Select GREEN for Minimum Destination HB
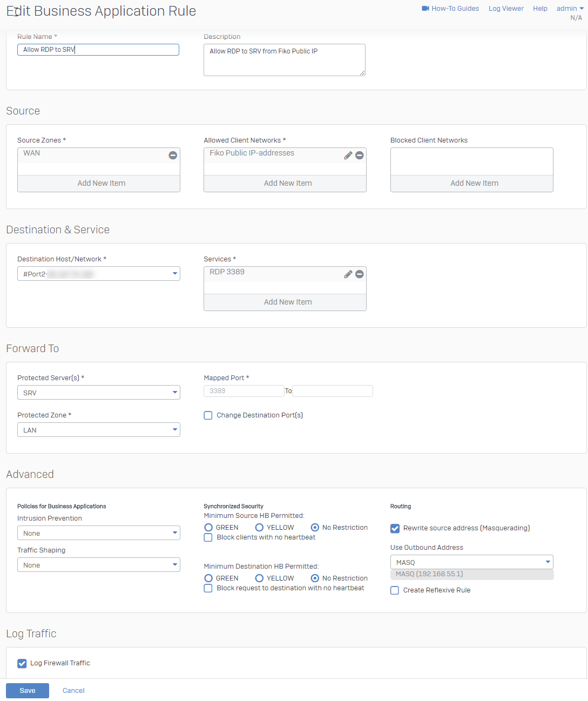Image resolution: width=588 pixels, height=701 pixels. coord(208,578)
